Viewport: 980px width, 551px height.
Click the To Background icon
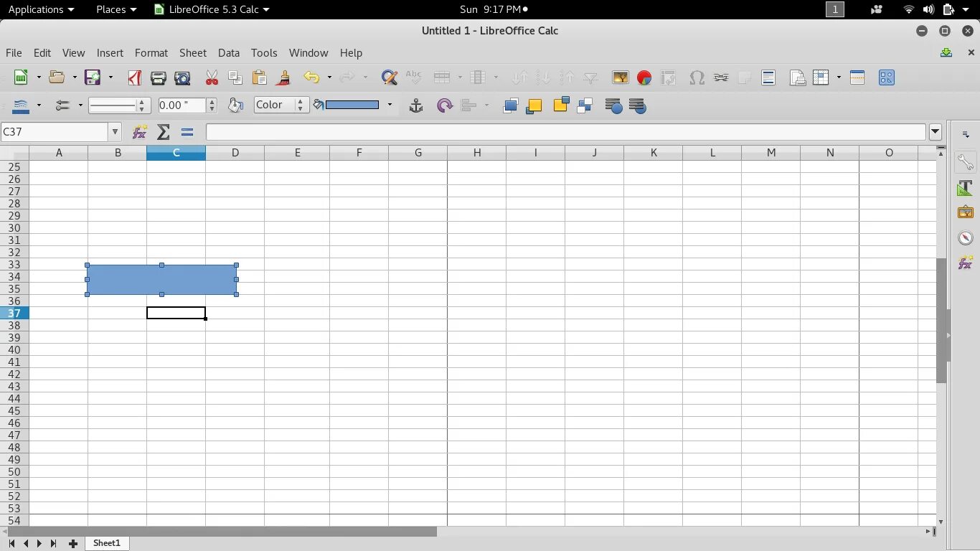[x=637, y=105]
